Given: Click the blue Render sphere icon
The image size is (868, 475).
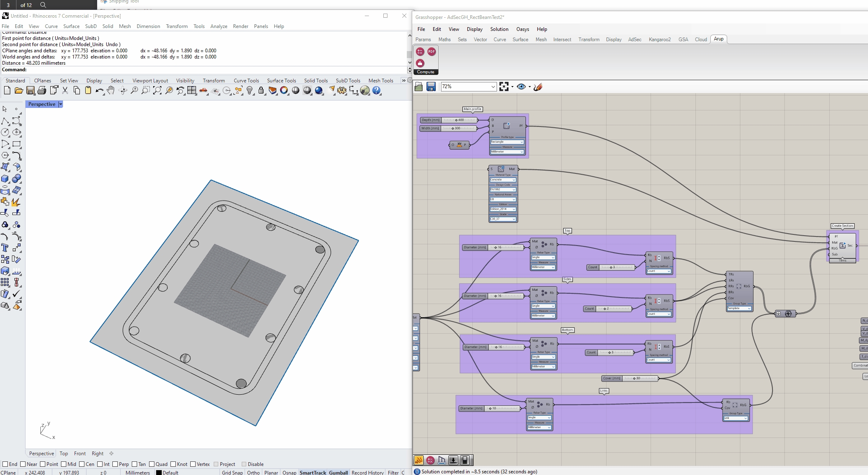Looking at the screenshot, I should pos(319,91).
